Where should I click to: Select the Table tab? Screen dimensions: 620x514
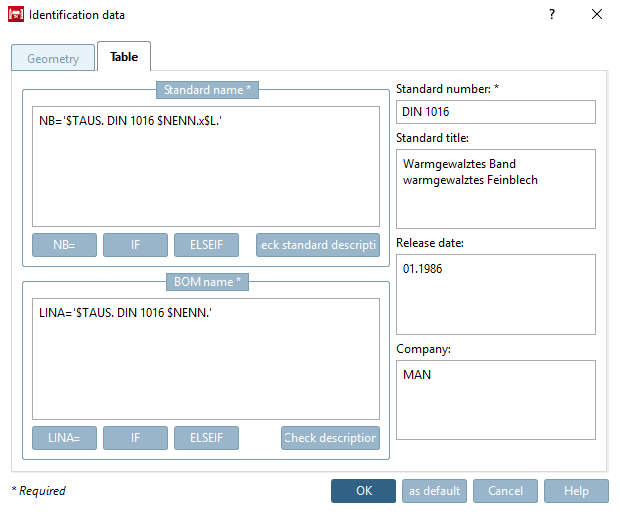pyautogui.click(x=124, y=57)
